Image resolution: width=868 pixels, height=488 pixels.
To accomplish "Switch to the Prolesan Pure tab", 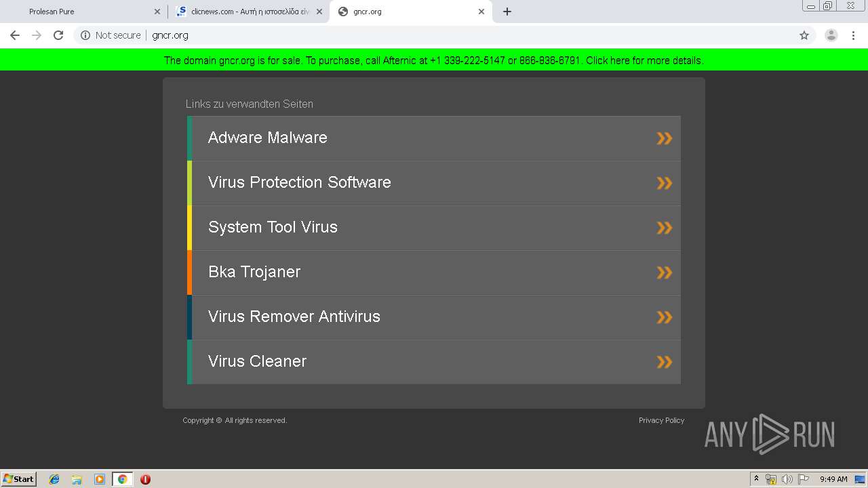I will (x=85, y=12).
